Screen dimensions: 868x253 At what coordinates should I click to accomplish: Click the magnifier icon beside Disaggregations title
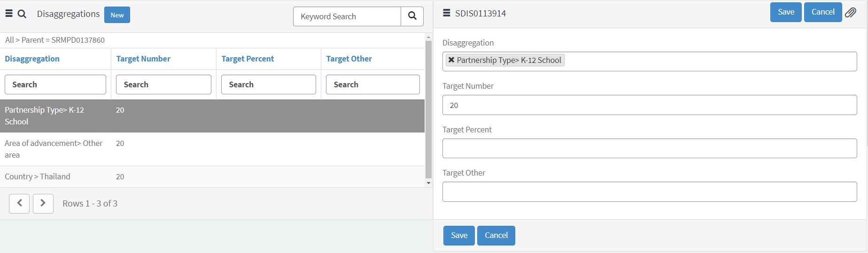pos(22,14)
